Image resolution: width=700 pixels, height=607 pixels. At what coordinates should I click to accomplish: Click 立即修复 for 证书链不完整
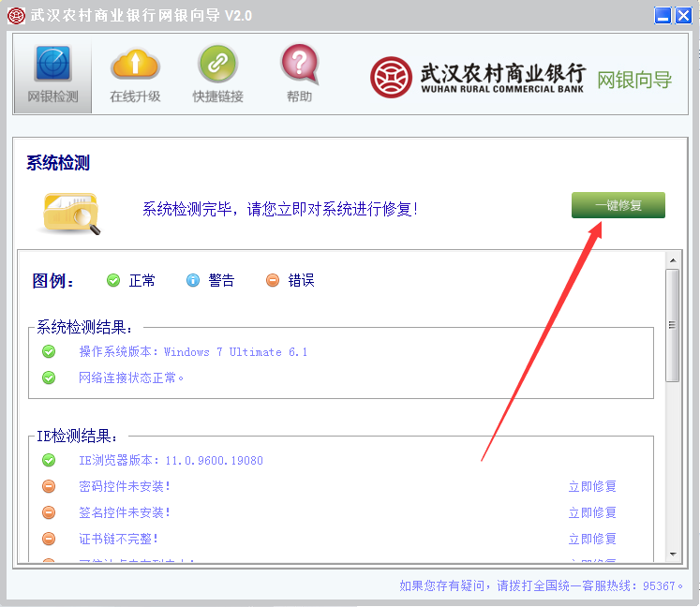592,539
